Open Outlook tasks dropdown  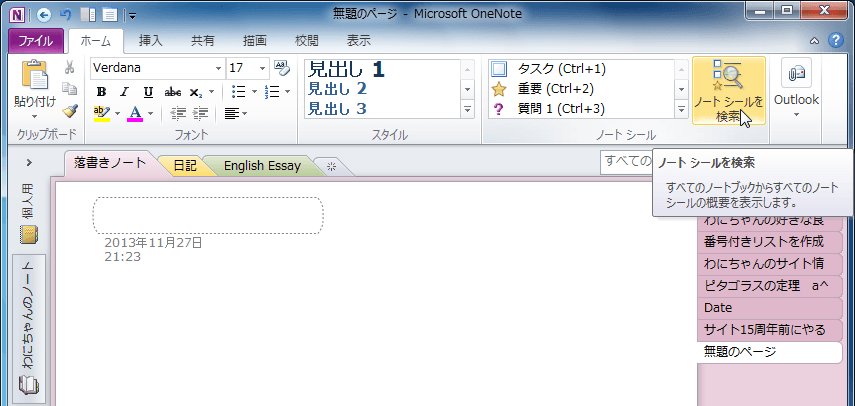click(x=797, y=114)
